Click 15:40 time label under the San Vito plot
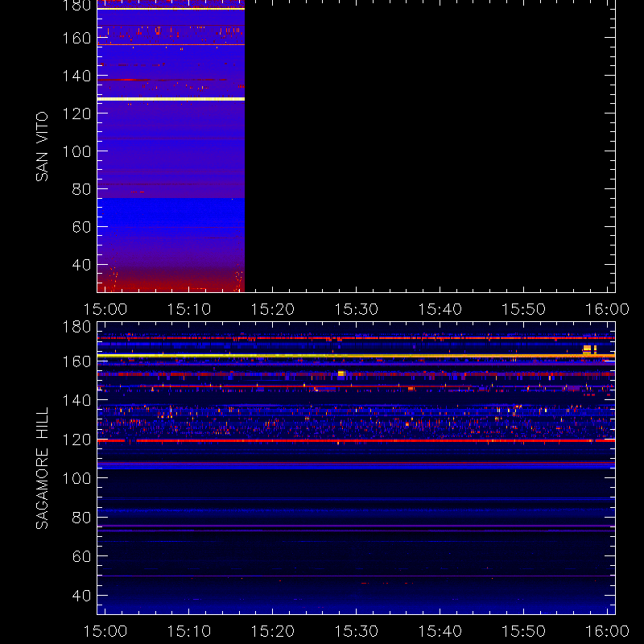This screenshot has width=644, height=644. (x=440, y=309)
